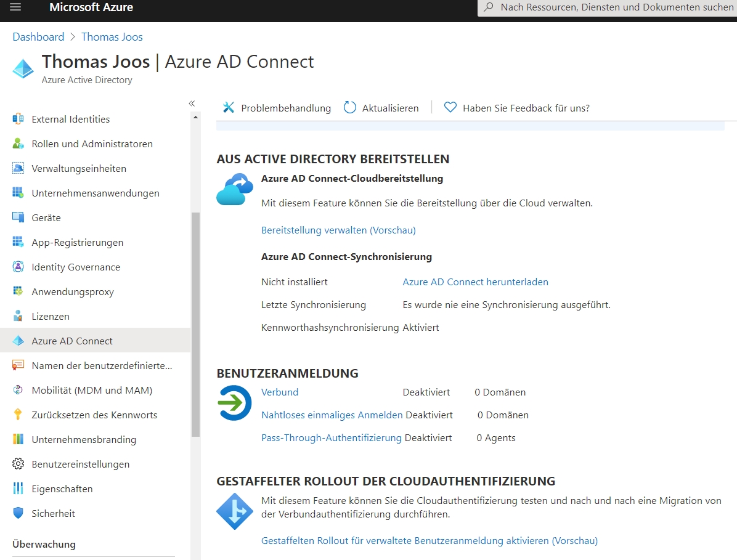Open Eigenschaften menu item

tap(62, 489)
